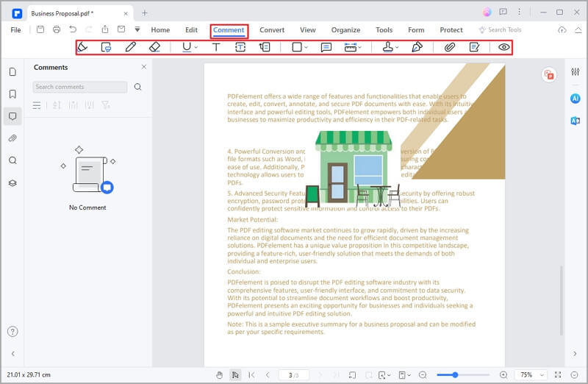
Task: Toggle the Select tool in status bar
Action: [235, 374]
